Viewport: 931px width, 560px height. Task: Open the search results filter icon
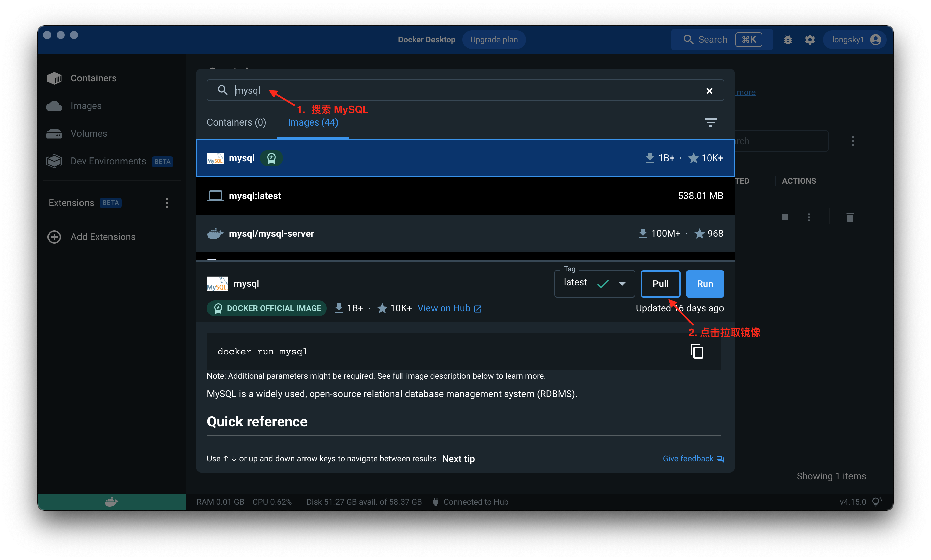710,122
